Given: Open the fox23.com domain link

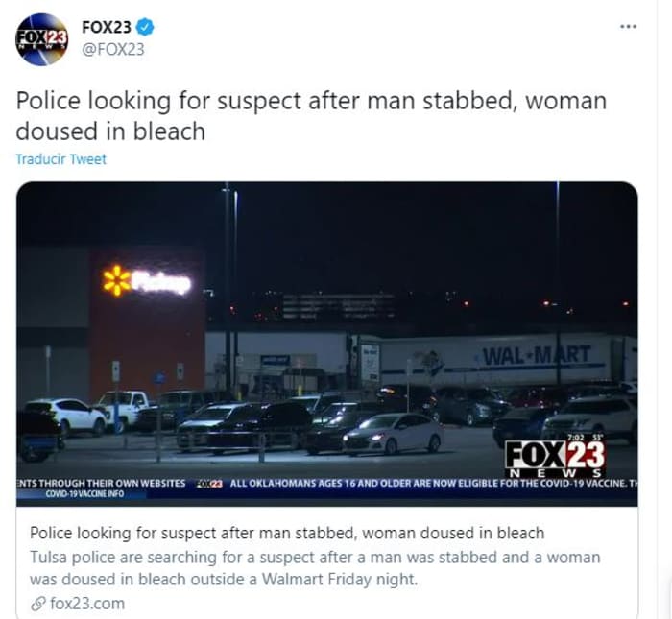Looking at the screenshot, I should (x=87, y=604).
